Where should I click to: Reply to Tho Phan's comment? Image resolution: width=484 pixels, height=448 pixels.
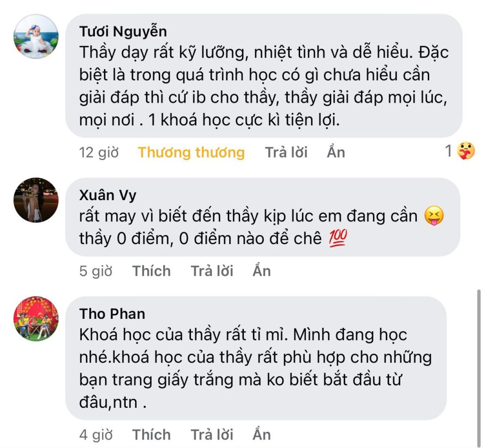point(212,435)
